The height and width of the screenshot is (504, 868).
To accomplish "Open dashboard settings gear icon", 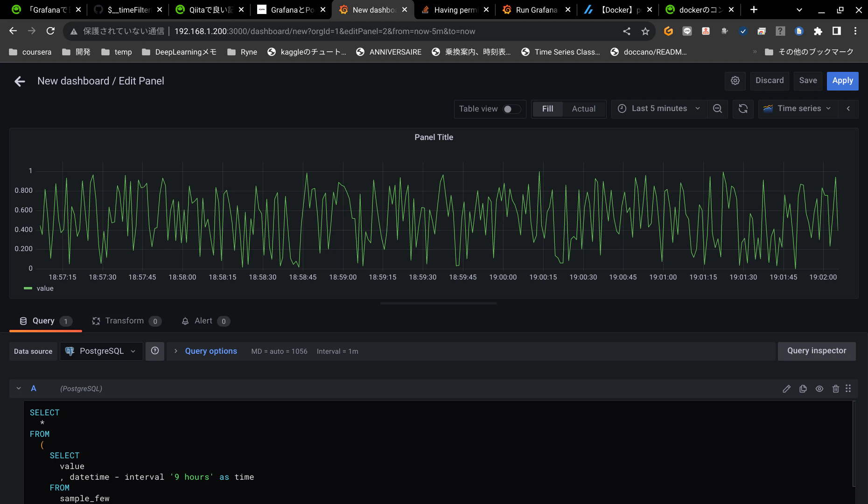I will [735, 81].
